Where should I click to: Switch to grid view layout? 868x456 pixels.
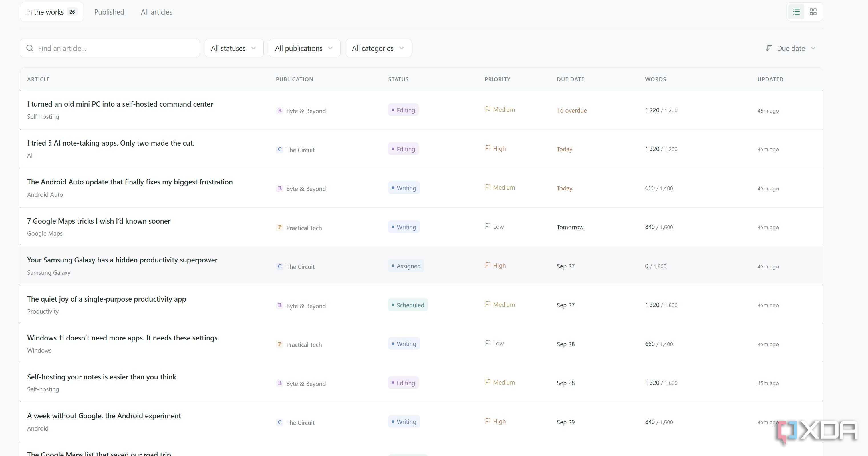[813, 12]
